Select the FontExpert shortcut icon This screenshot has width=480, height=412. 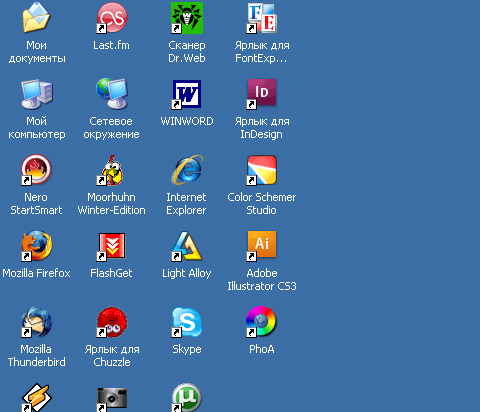[x=262, y=18]
